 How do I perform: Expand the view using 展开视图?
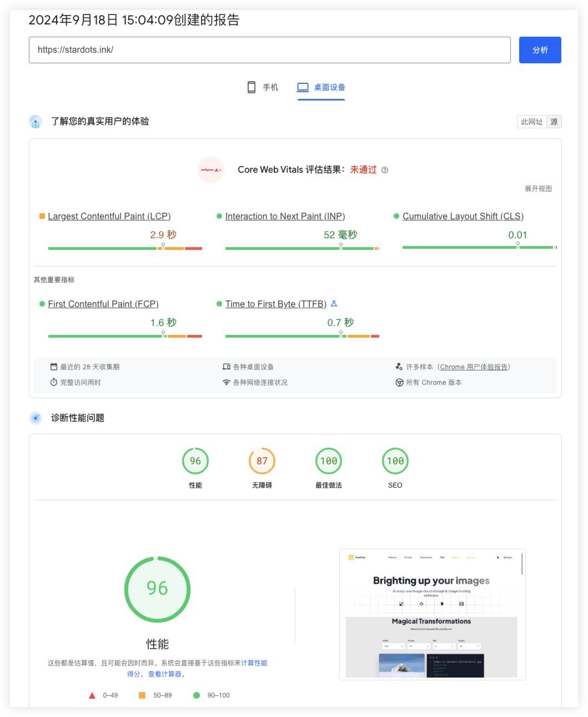tap(540, 188)
